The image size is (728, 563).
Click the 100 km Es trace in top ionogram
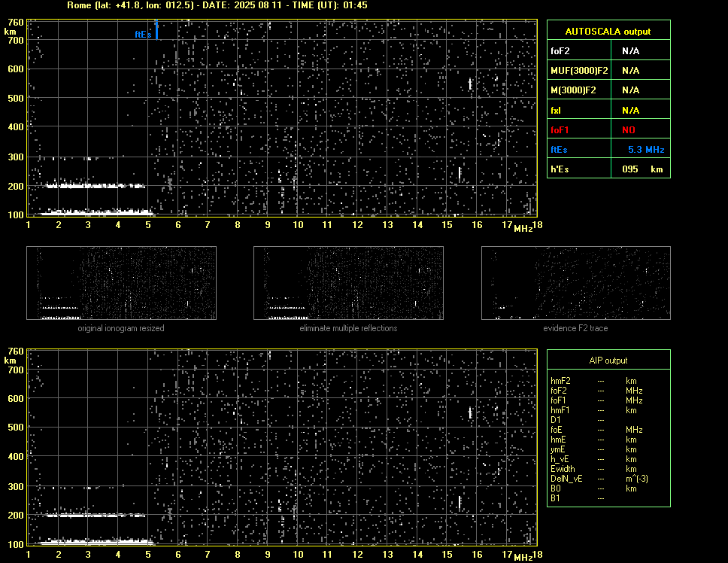[96, 213]
